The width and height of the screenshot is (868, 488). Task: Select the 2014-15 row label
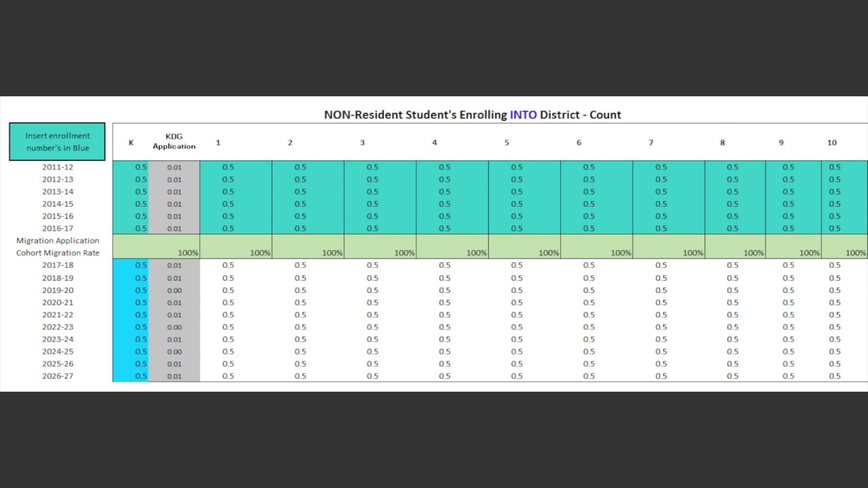coord(58,203)
